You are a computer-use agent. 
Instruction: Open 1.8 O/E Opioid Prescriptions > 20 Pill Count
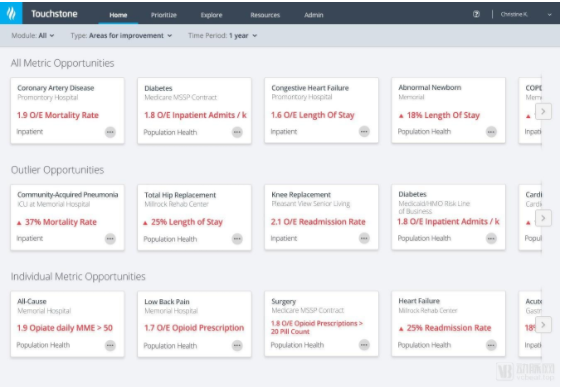(x=317, y=327)
